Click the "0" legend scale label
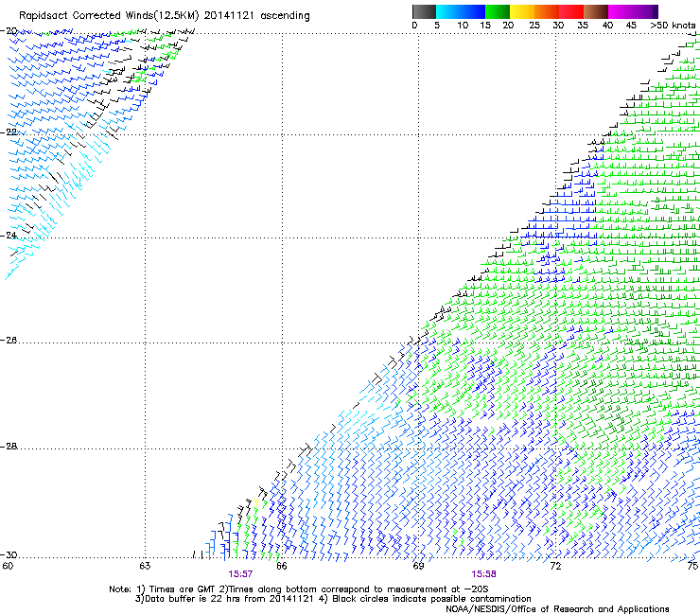 click(x=414, y=26)
